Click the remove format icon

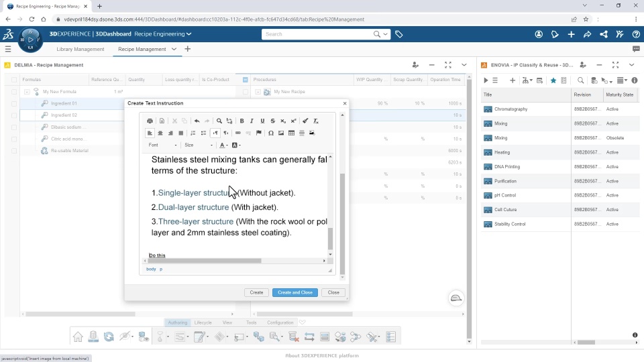316,121
